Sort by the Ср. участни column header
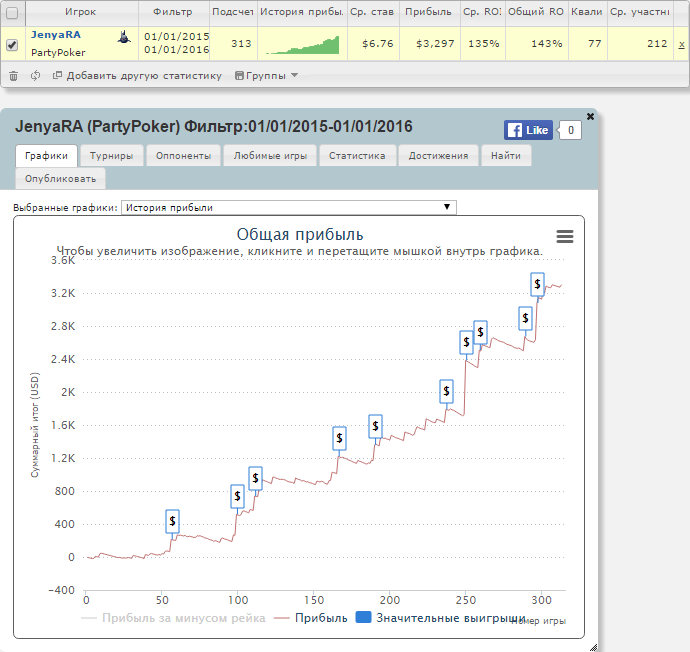 640,13
